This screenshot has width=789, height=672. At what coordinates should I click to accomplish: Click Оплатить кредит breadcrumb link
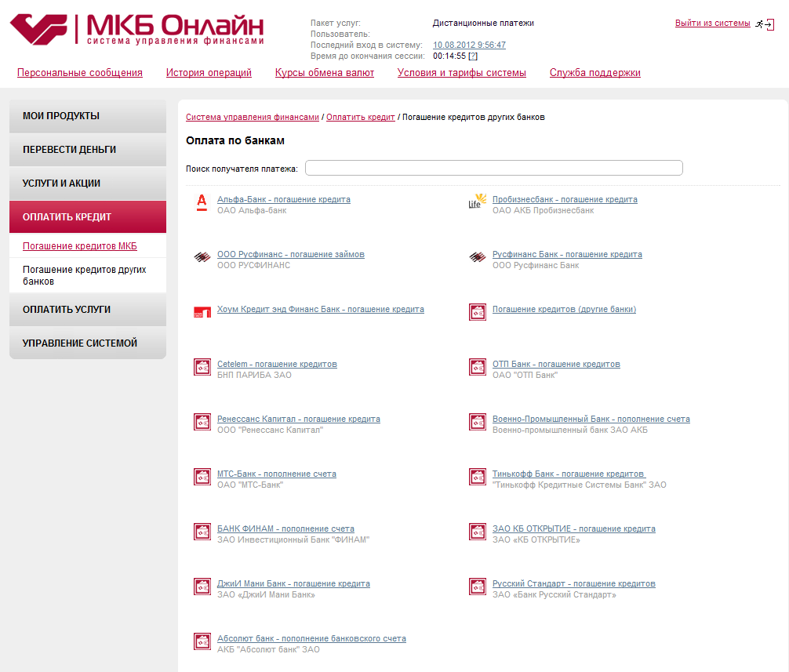(360, 117)
